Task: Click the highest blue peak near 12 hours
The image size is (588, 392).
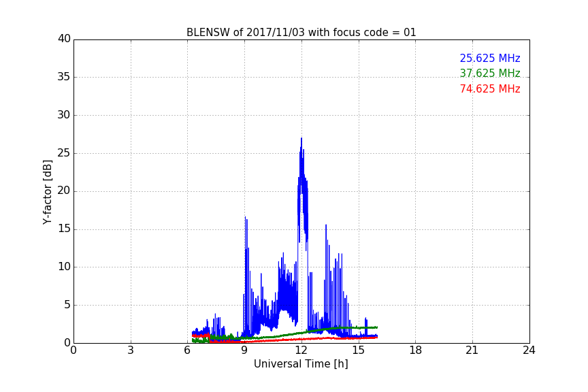Action: (x=301, y=139)
